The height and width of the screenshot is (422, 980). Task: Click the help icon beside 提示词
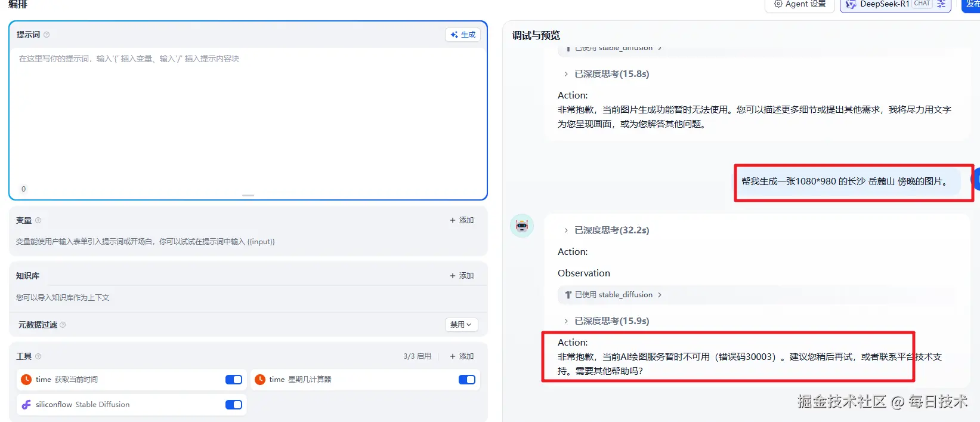click(x=47, y=35)
